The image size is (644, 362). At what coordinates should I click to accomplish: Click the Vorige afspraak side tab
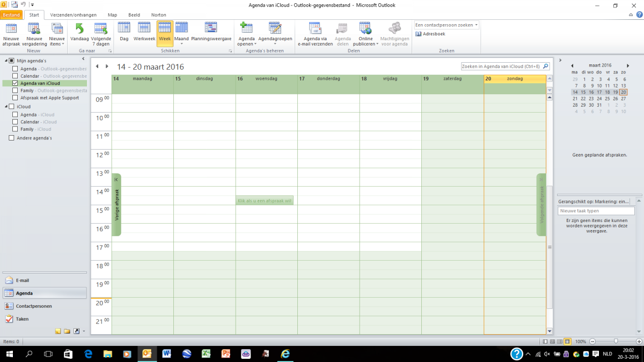click(x=116, y=204)
